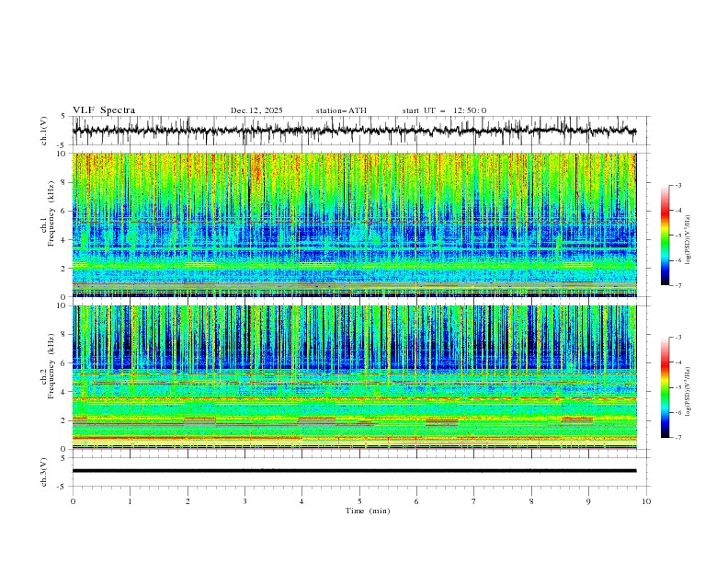Click the Time (min) axis label
Viewport: 728px width, 563px height.
click(x=366, y=510)
